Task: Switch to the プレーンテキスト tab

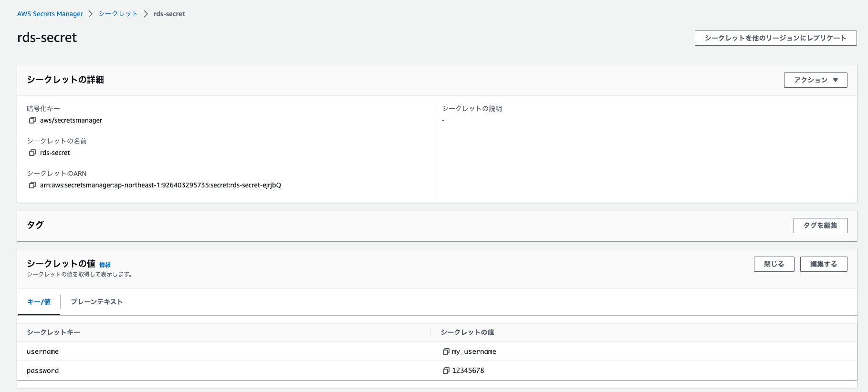Action: click(x=97, y=302)
